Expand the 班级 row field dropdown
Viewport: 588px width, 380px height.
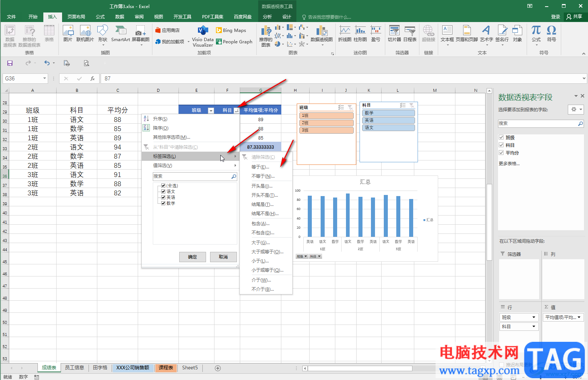[x=534, y=317]
